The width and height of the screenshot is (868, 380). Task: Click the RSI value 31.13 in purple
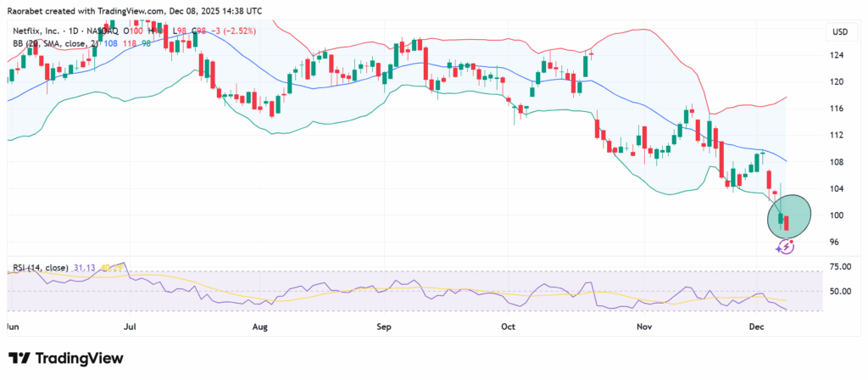86,268
